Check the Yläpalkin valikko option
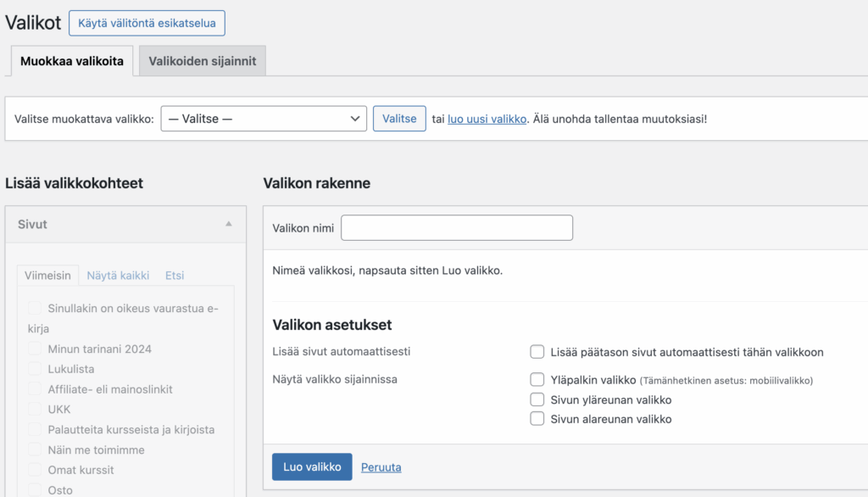Screen dimensions: 868x497 (537, 378)
